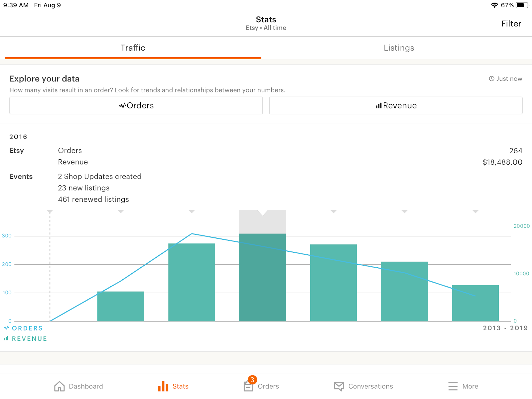The height and width of the screenshot is (399, 532).
Task: Select the Revenue data button
Action: (396, 105)
